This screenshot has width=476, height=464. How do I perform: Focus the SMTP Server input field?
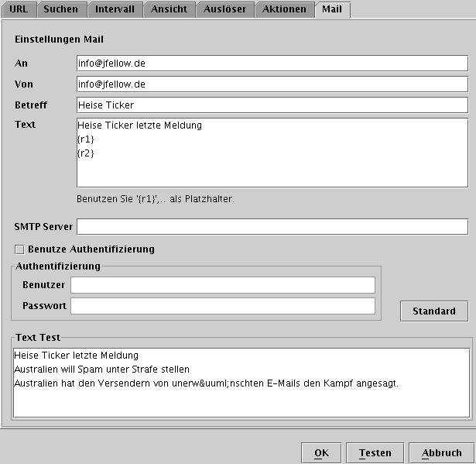click(x=272, y=227)
